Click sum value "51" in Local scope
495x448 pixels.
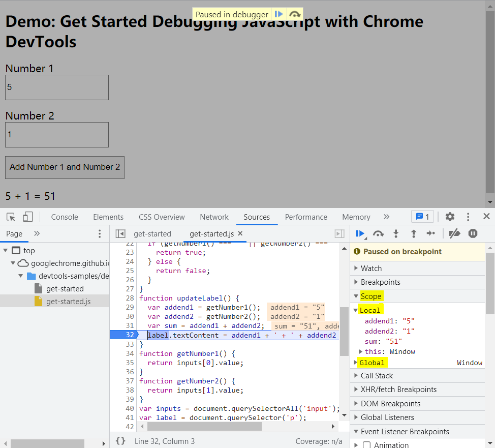[394, 342]
